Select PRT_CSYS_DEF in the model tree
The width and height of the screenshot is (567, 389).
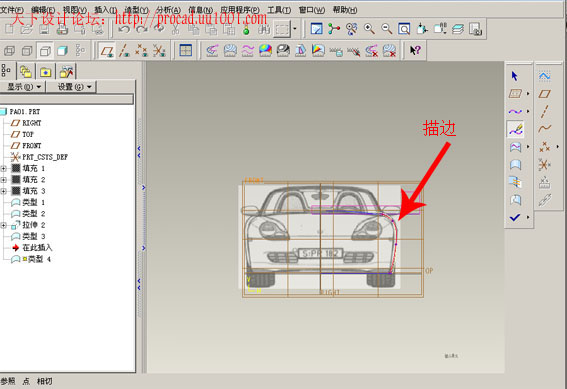coord(39,157)
